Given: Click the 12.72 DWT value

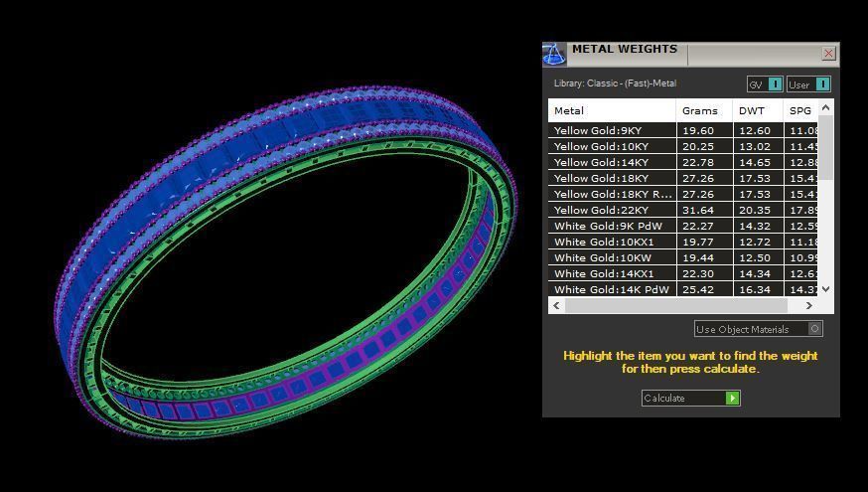Looking at the screenshot, I should point(755,242).
